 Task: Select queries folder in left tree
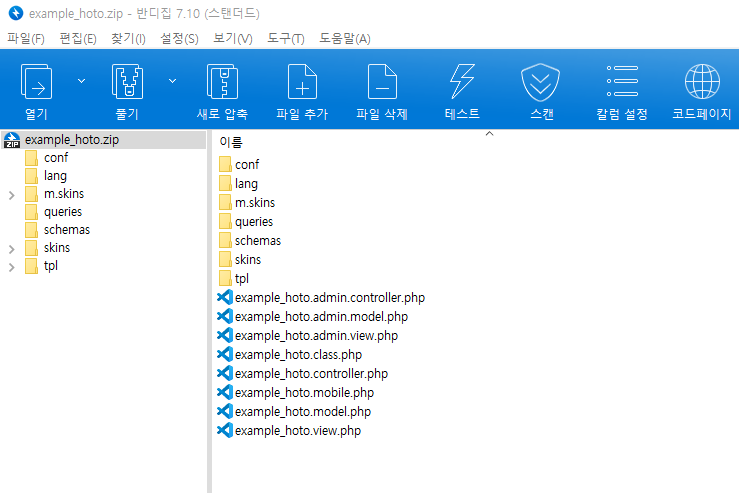pyautogui.click(x=53, y=212)
